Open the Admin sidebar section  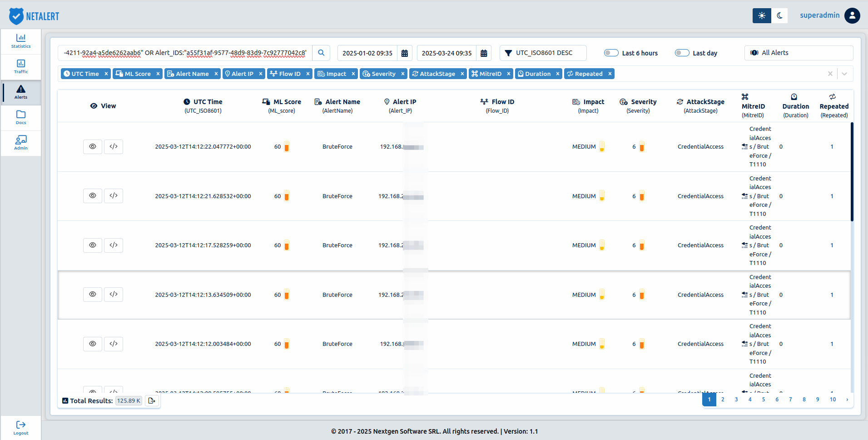[21, 143]
